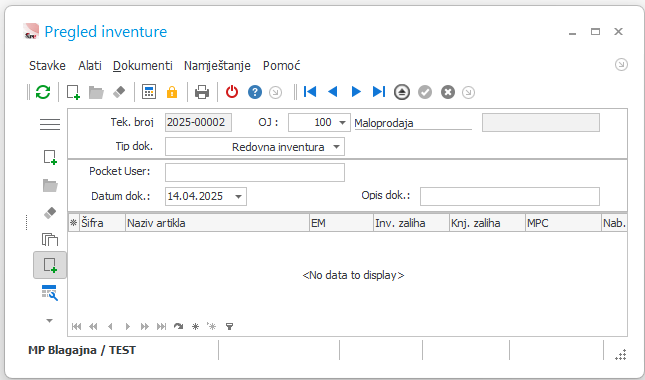Click sidebar folder icon
Image resolution: width=645 pixels, height=380 pixels.
pos(50,185)
